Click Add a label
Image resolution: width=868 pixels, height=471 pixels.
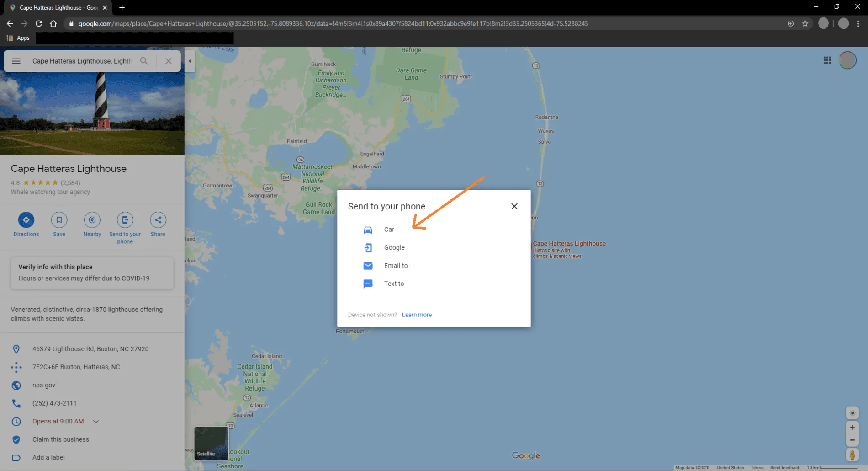(48, 457)
